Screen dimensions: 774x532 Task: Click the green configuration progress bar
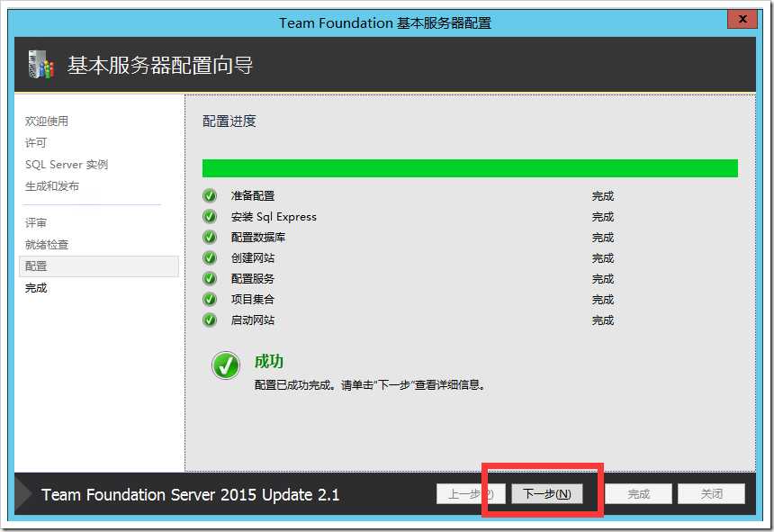pos(470,167)
